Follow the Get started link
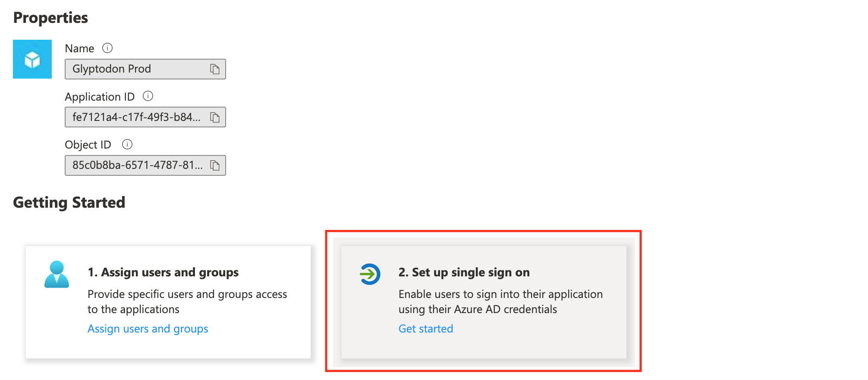 [x=425, y=329]
